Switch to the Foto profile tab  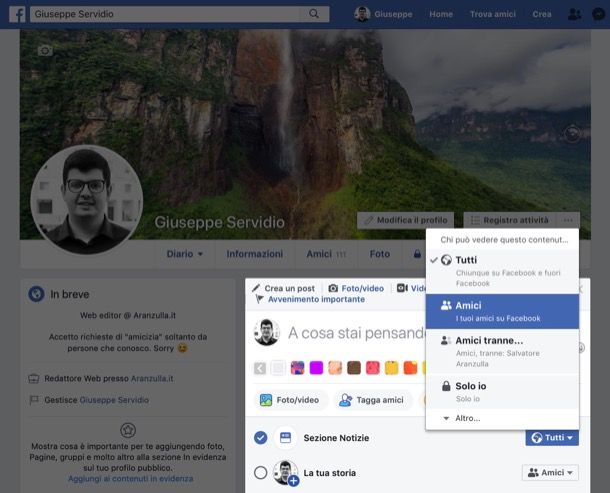[x=380, y=254]
